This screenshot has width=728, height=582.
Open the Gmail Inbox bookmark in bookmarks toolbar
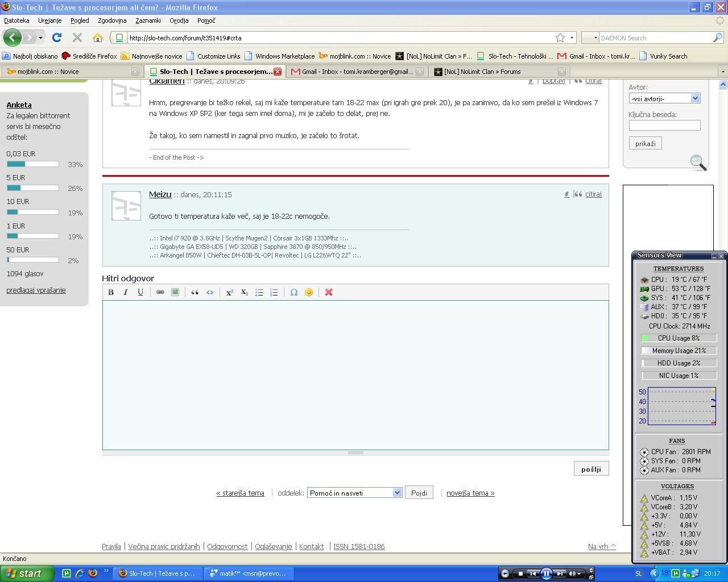pos(595,56)
